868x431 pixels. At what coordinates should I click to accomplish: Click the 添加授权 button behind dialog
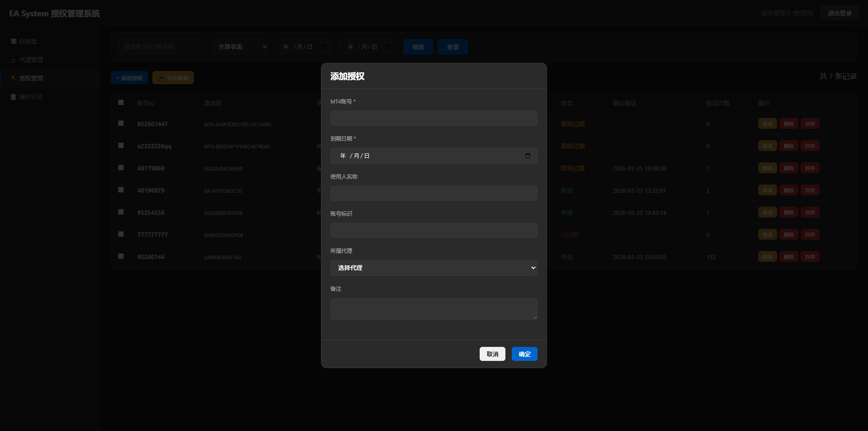(x=129, y=78)
